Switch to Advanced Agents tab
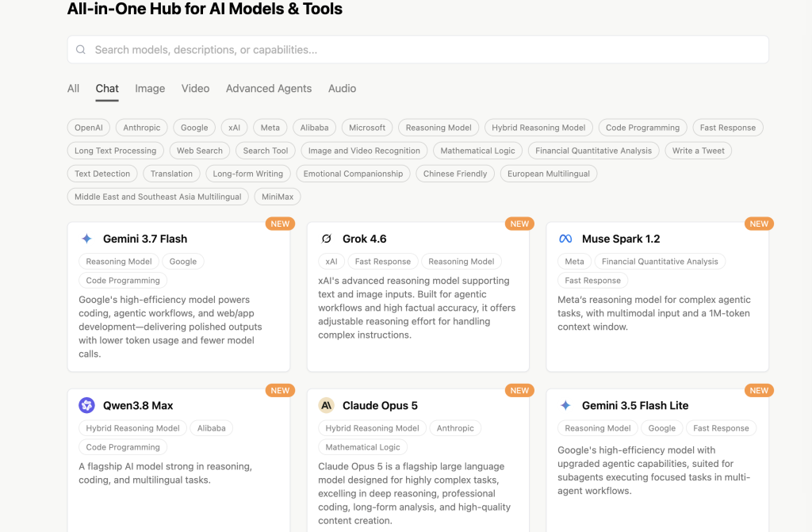 coord(269,89)
